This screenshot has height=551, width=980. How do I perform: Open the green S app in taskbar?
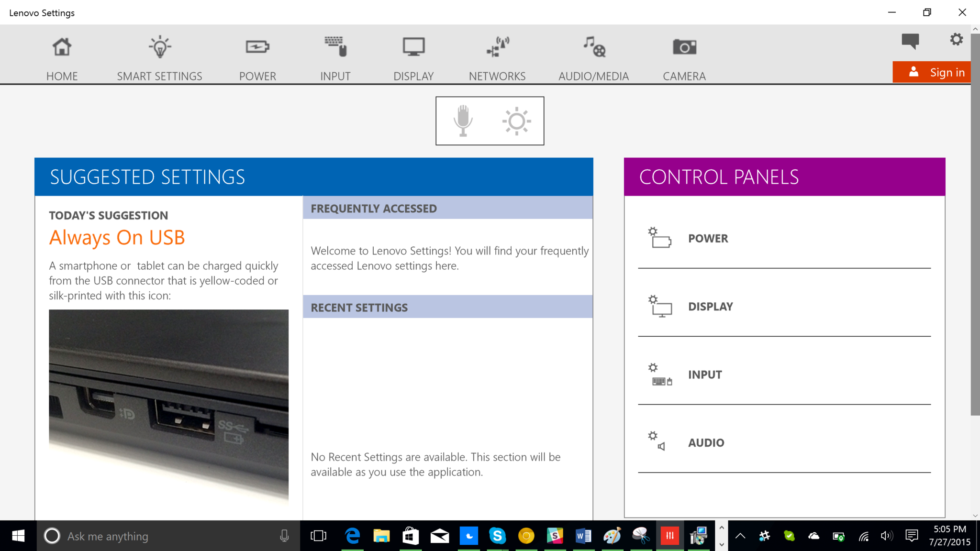coord(555,536)
